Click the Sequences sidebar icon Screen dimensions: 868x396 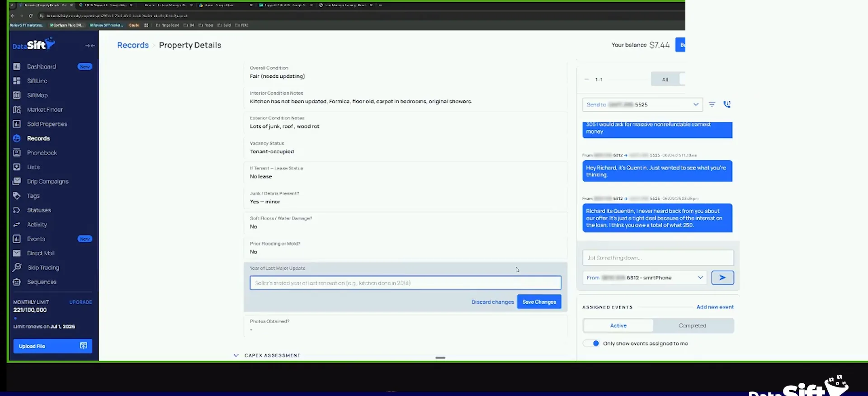click(17, 282)
